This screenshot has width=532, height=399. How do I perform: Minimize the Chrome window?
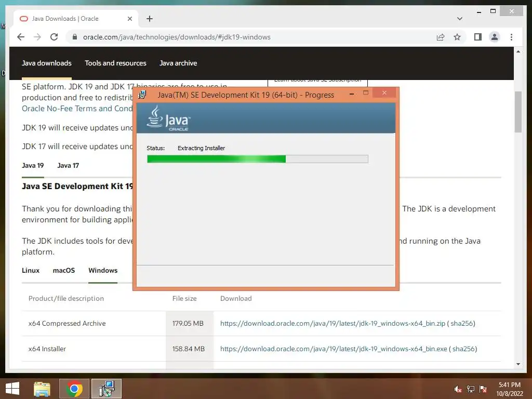click(x=478, y=11)
